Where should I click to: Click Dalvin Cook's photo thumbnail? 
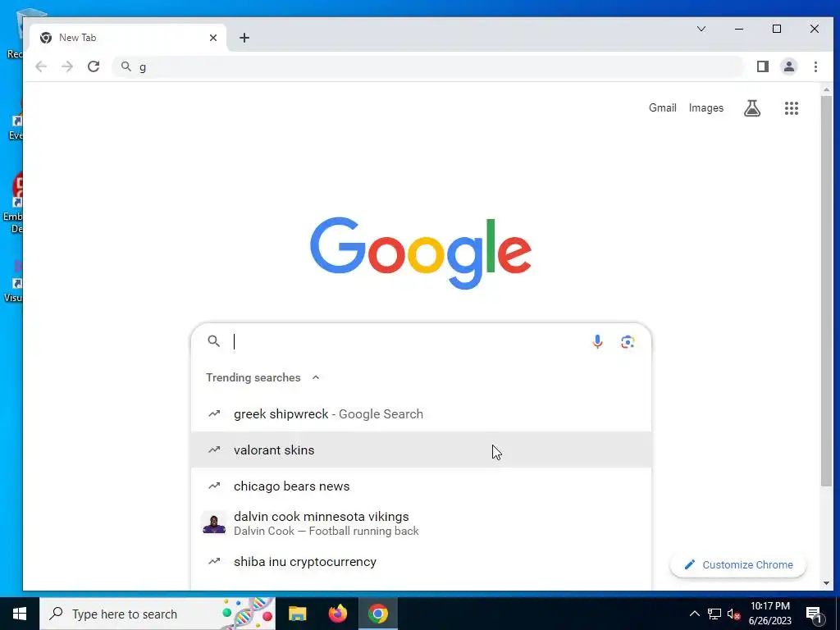[x=214, y=523]
